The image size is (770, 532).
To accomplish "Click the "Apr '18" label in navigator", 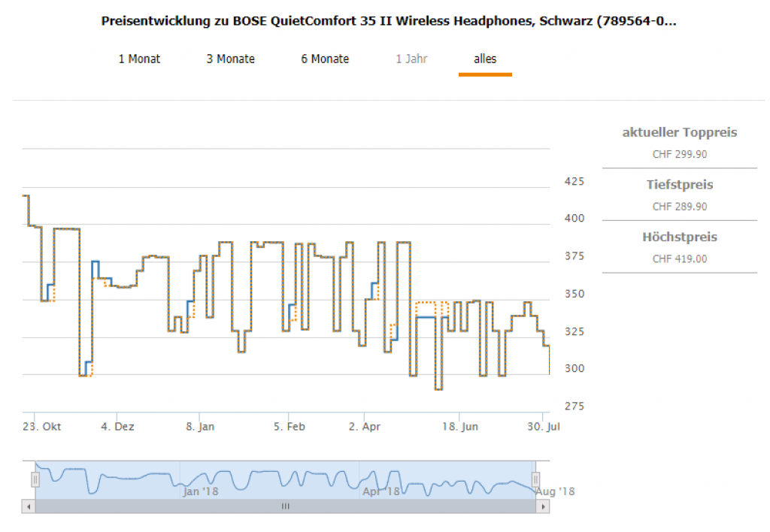I will point(381,491).
